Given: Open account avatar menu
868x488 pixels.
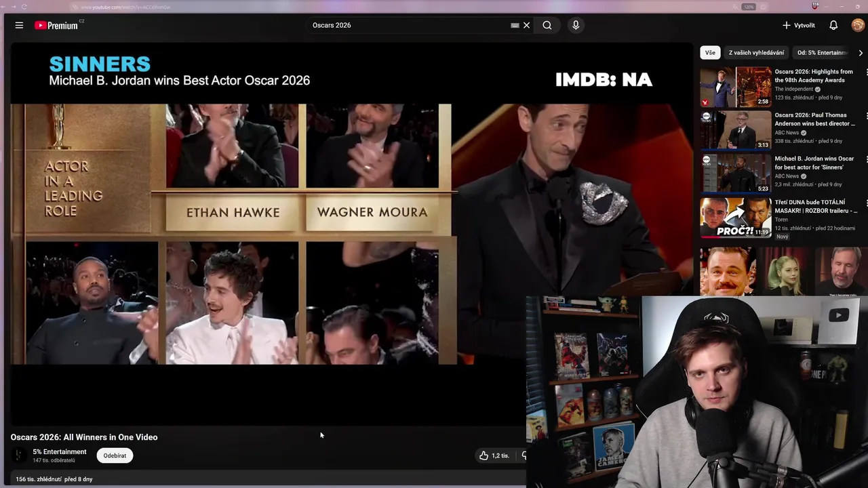Looking at the screenshot, I should (858, 25).
